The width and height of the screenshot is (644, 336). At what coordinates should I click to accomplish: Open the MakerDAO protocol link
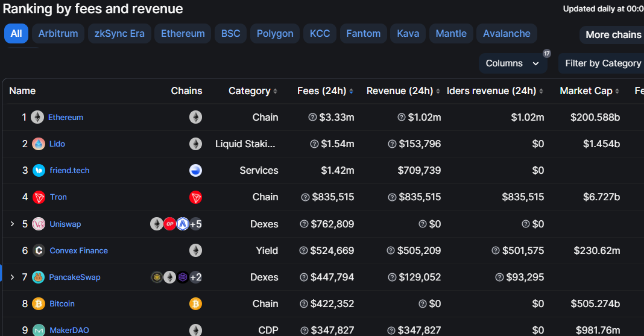coord(69,330)
